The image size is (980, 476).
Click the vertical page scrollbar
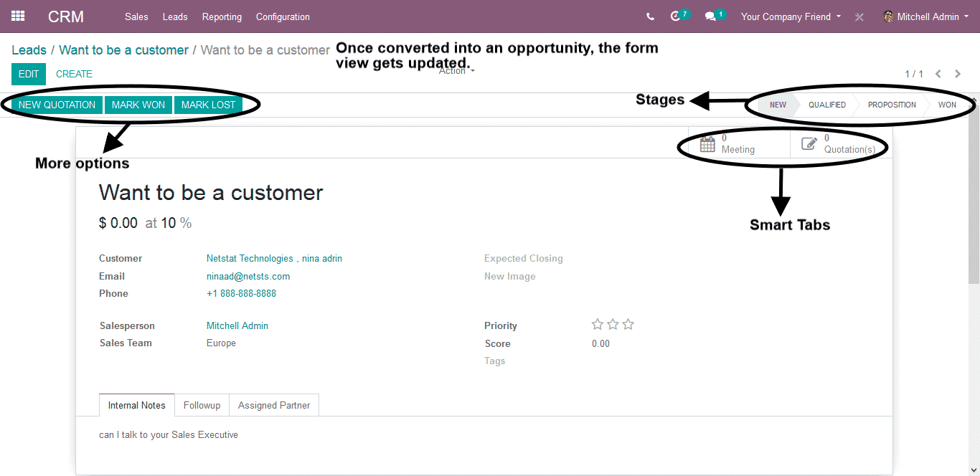click(x=974, y=194)
